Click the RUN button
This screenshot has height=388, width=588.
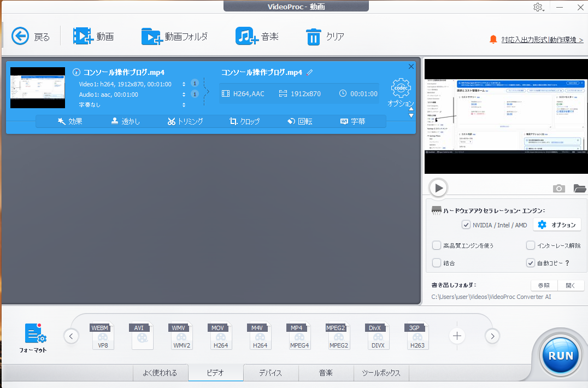pyautogui.click(x=561, y=355)
